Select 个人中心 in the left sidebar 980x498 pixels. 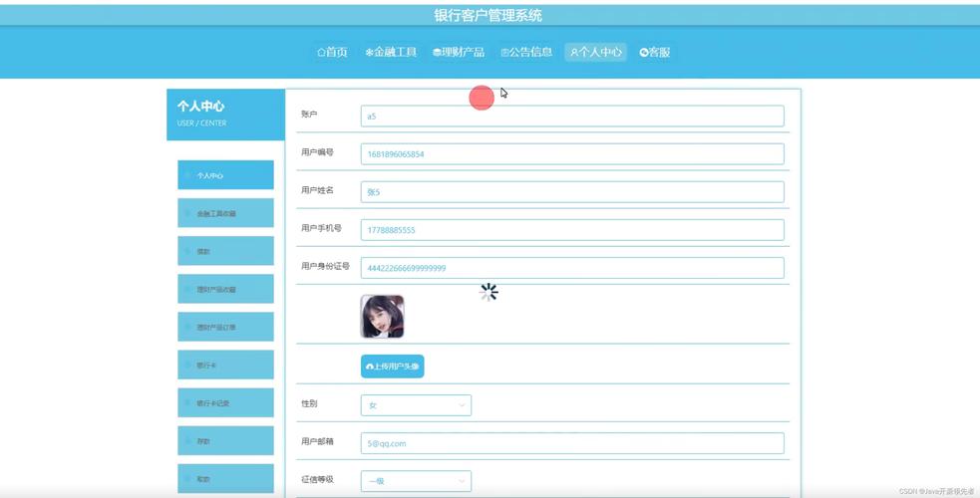pyautogui.click(x=225, y=174)
